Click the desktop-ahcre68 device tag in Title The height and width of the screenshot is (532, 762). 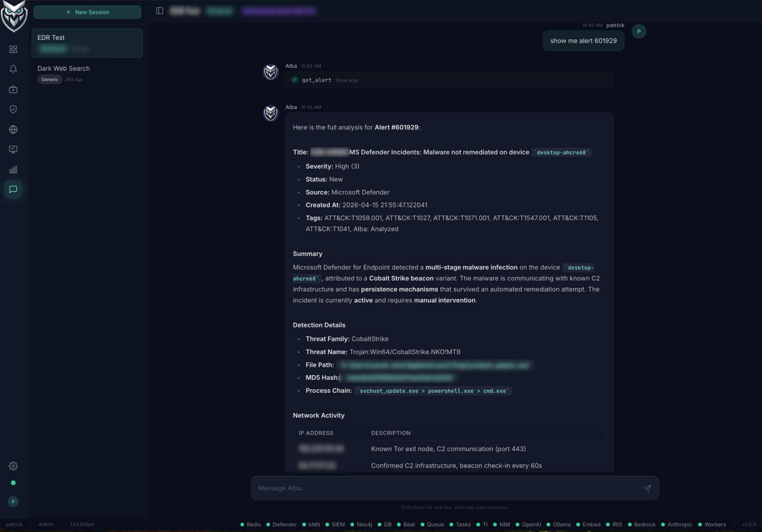click(x=561, y=152)
